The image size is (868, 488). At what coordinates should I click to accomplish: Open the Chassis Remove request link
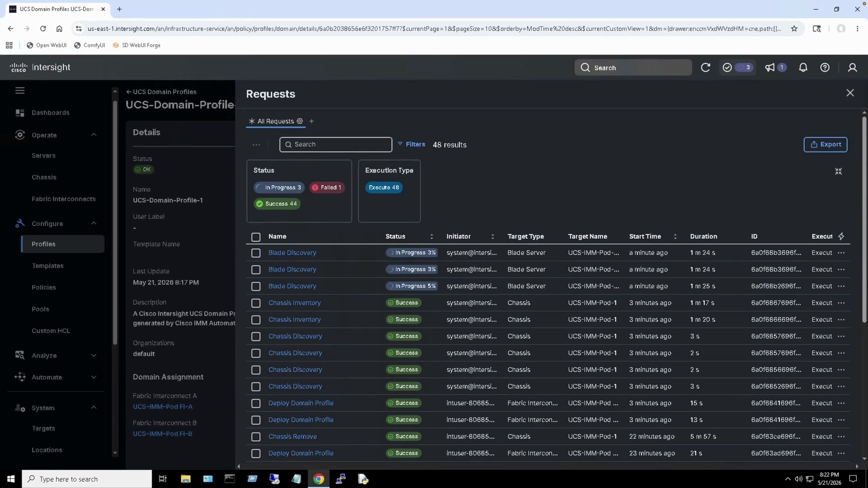(x=292, y=436)
